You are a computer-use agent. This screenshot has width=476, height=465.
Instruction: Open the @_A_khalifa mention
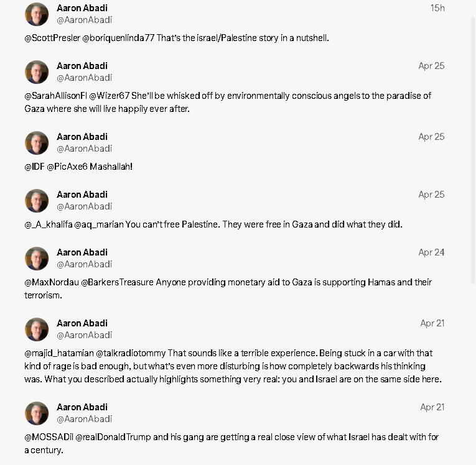(x=49, y=224)
